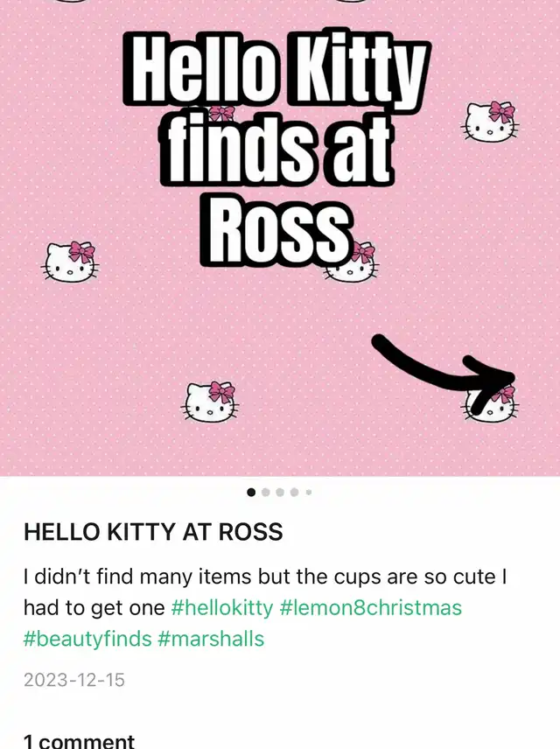Open the 1 comment section
Screen dimensions: 560x749
(80, 741)
